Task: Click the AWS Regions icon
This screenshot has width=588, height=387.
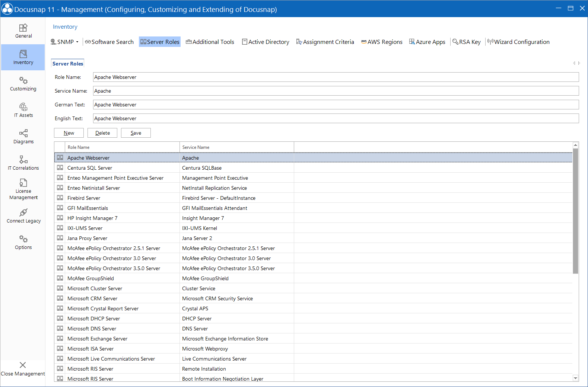Action: point(364,42)
